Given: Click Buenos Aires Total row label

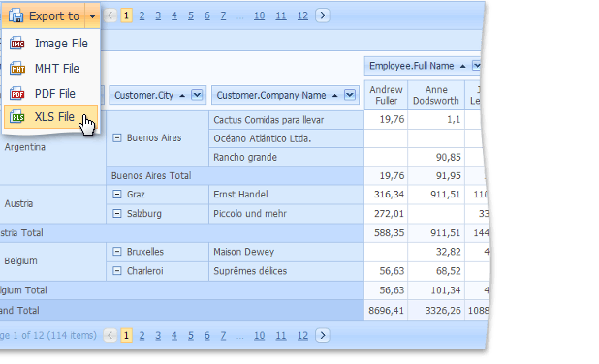Looking at the screenshot, I should click(x=151, y=176).
